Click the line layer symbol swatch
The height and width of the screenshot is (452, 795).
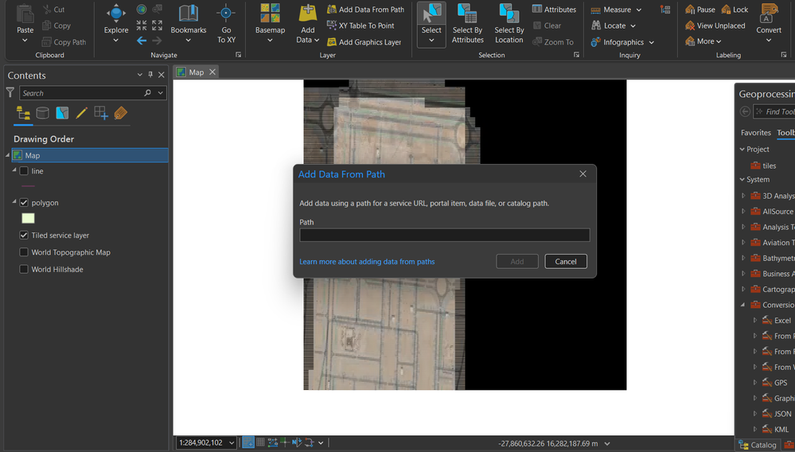28,186
